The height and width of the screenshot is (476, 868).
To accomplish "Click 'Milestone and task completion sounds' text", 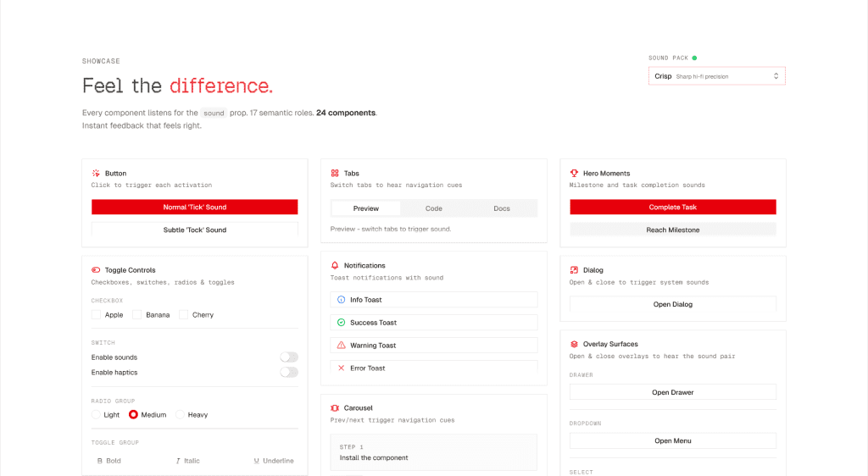I will (x=637, y=185).
